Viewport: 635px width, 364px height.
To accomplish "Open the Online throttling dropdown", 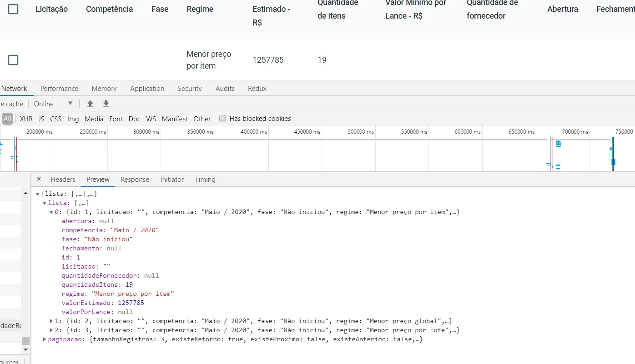I will pos(53,104).
